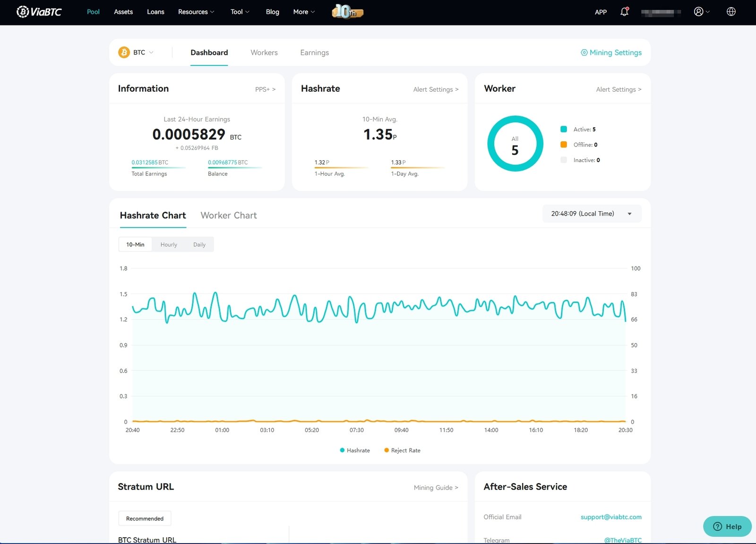Expand the Resources menu
The image size is (756, 544).
click(x=196, y=12)
